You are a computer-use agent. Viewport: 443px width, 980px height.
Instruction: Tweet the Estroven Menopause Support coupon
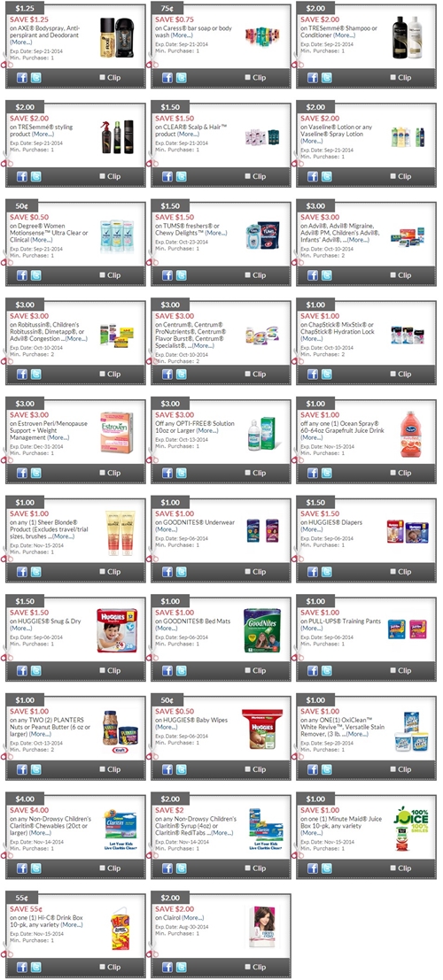click(35, 473)
